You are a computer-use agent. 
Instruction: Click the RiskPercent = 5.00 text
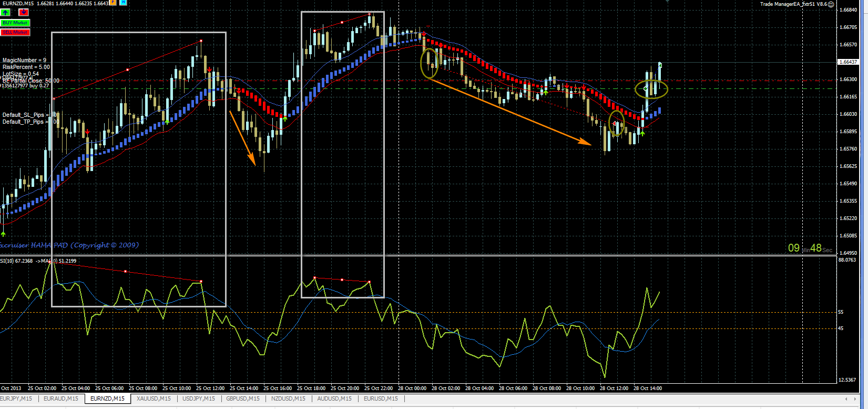click(26, 67)
